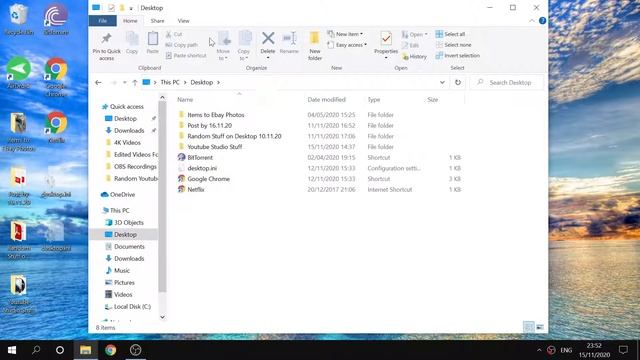This screenshot has width=640, height=360.
Task: Switch to the View tab
Action: (x=183, y=21)
